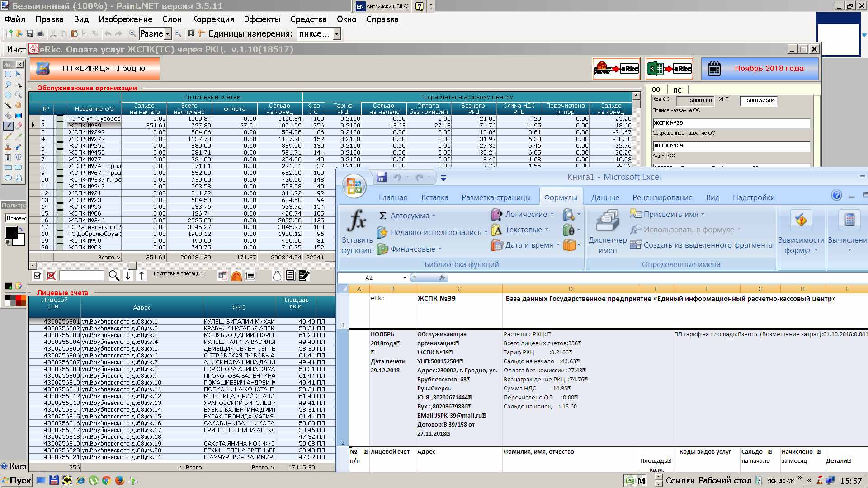Image resolution: width=868 pixels, height=488 pixels.
Task: Click the Save icon in Paint.NET toolbar
Action: click(30, 33)
